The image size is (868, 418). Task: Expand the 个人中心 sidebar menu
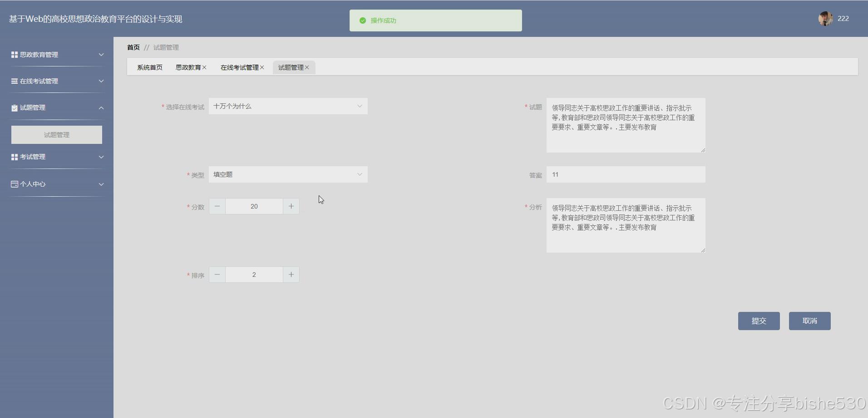click(102, 184)
